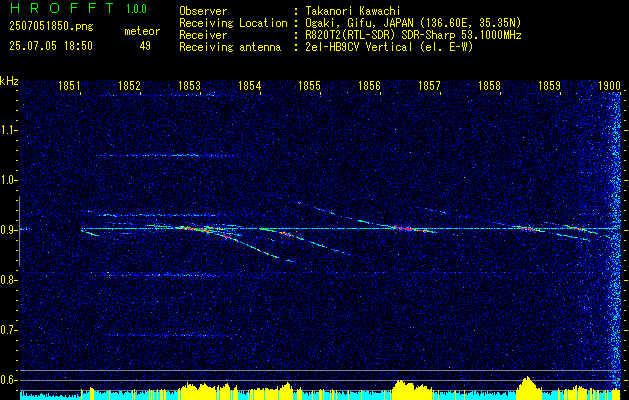Click the meteor count 49

[145, 46]
